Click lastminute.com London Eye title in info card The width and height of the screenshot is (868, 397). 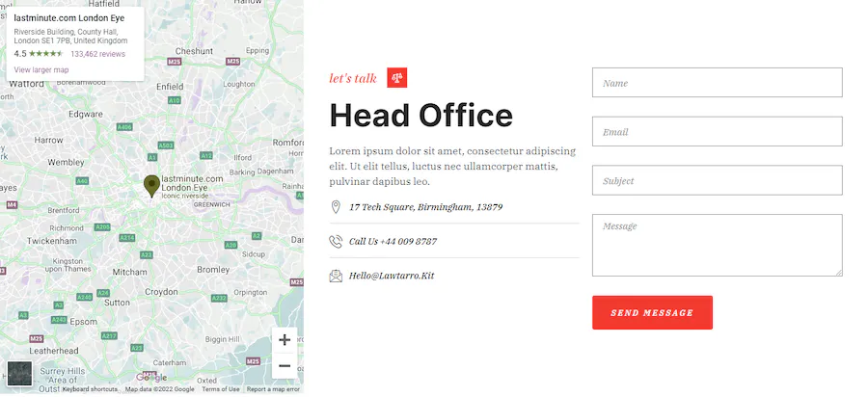click(69, 18)
